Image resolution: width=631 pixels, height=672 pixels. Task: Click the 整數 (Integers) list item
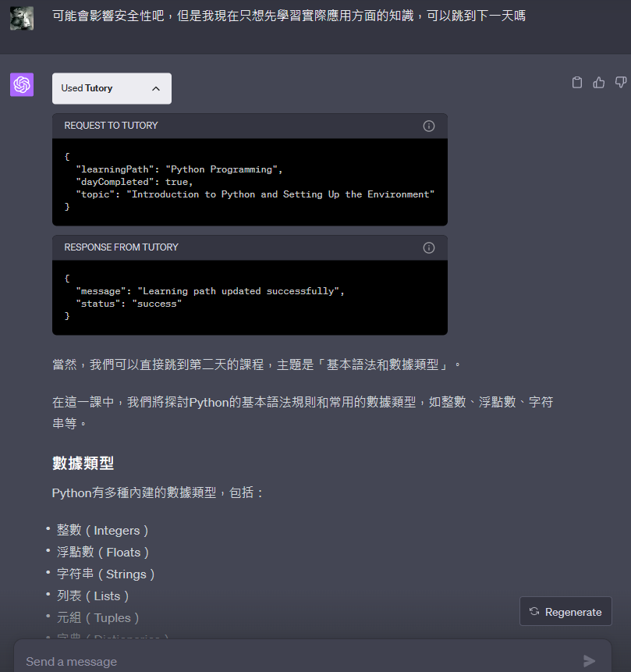(102, 531)
